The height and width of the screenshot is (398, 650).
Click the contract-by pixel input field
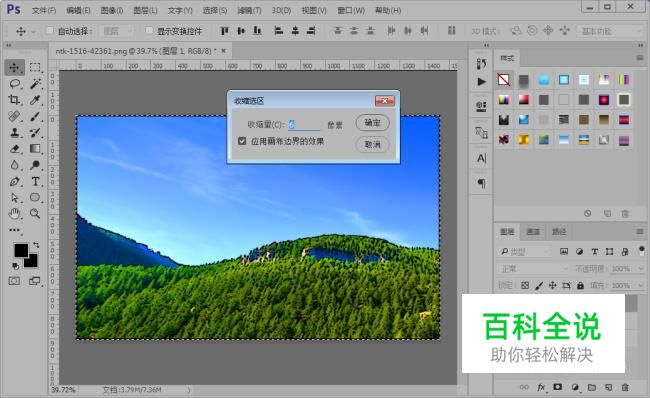(304, 124)
